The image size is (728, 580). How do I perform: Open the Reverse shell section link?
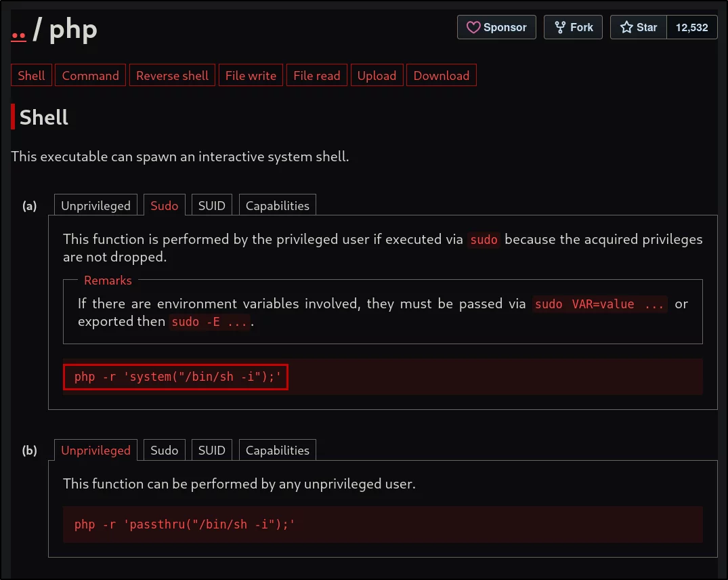(172, 75)
